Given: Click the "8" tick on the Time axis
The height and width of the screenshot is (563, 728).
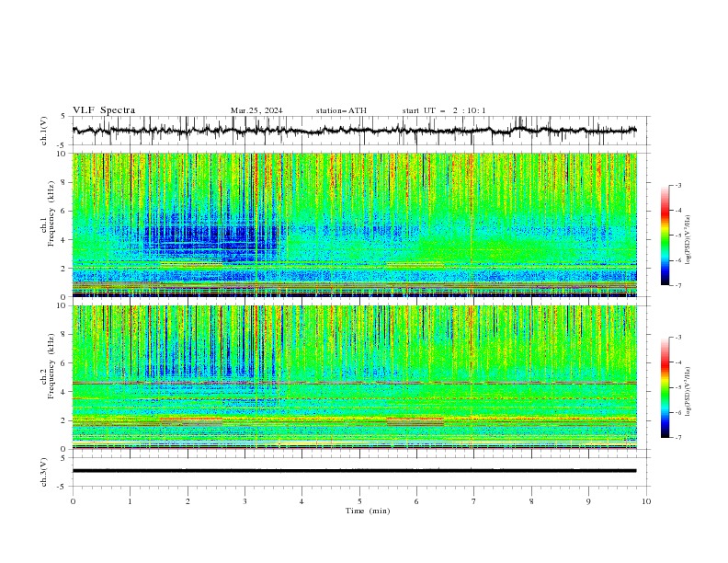Looking at the screenshot, I should (531, 501).
